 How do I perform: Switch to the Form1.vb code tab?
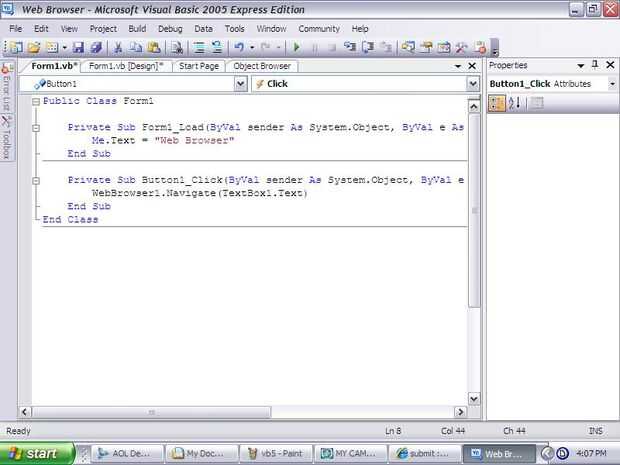point(53,66)
